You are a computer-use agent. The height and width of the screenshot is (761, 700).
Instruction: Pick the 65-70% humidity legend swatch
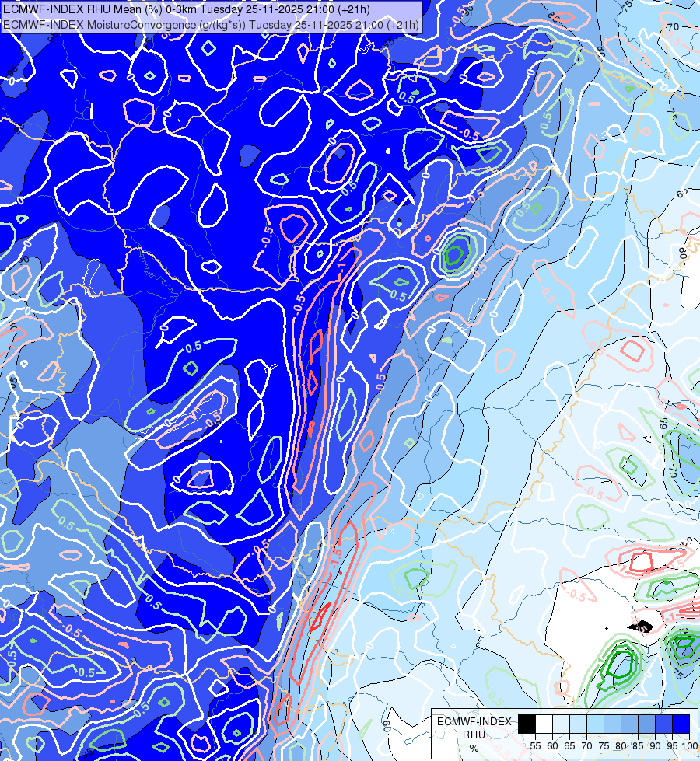tap(578, 724)
